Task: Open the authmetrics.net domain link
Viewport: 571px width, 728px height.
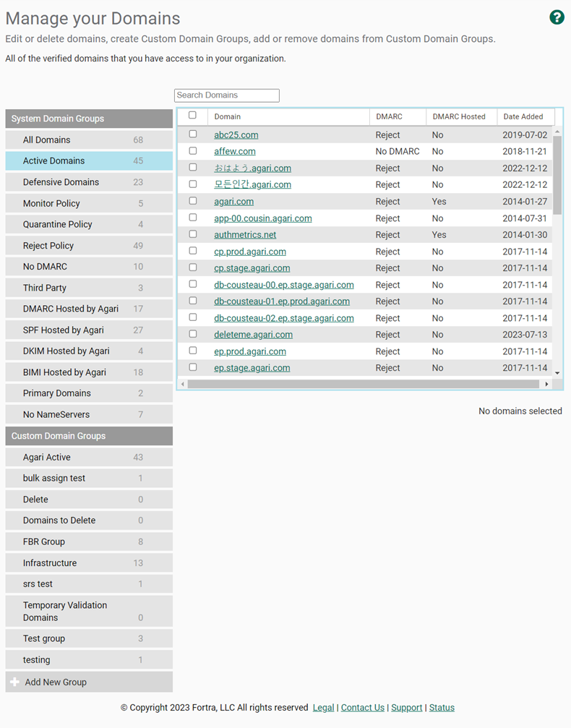Action: click(x=244, y=235)
